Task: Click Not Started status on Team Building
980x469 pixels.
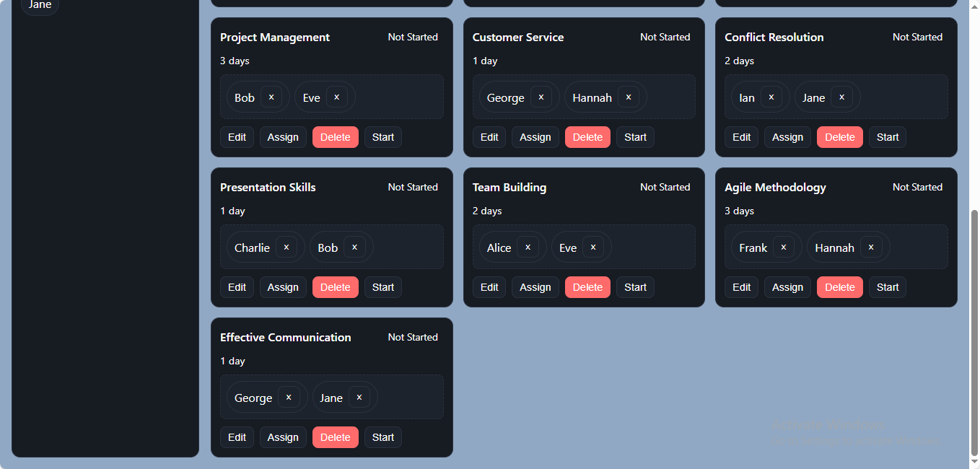Action: click(x=665, y=187)
